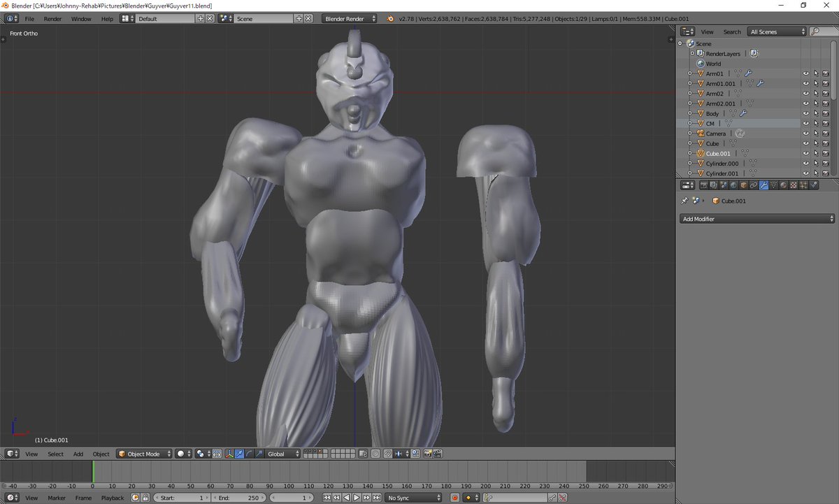Open the Texture properties tab checker icon
Viewport: 839px width, 504px height.
(x=794, y=185)
